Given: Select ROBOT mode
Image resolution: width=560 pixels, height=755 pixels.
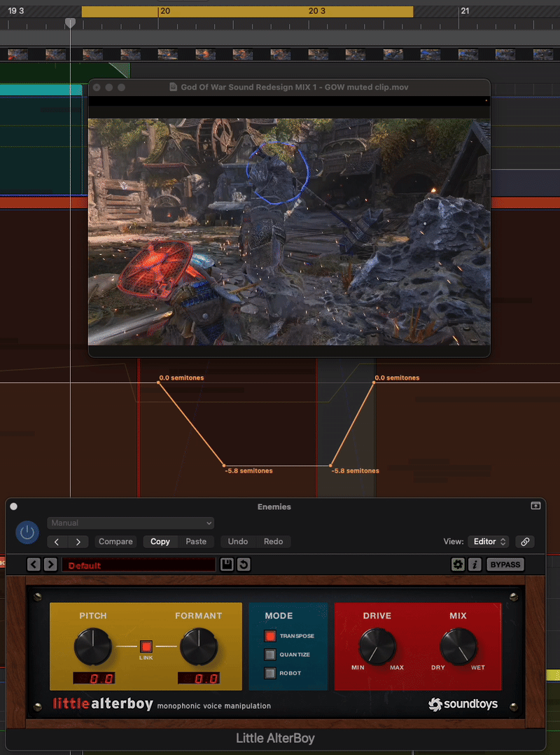Looking at the screenshot, I should [270, 673].
